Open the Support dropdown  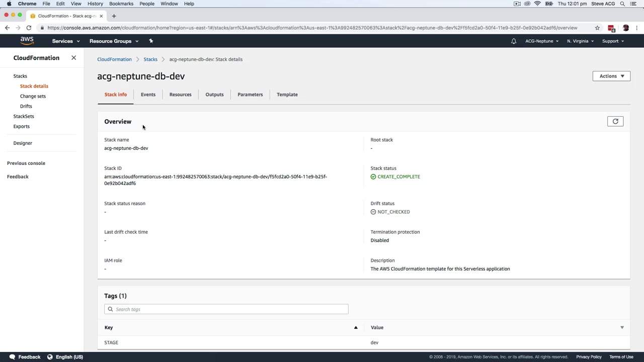613,41
